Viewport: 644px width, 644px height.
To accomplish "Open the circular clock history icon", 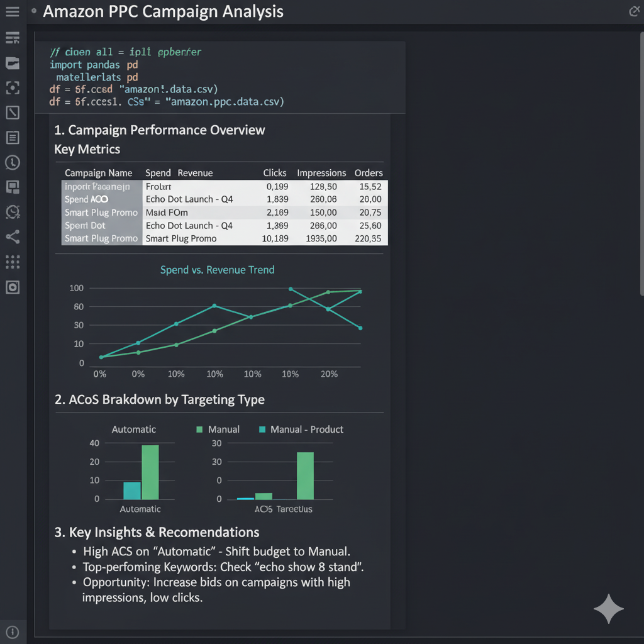I will coord(13,162).
